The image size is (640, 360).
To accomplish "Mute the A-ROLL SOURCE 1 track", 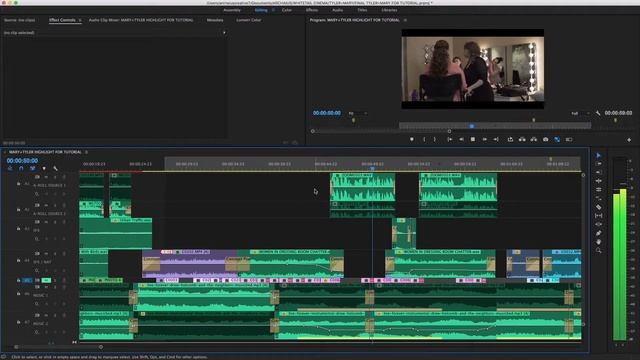I will pos(46,177).
